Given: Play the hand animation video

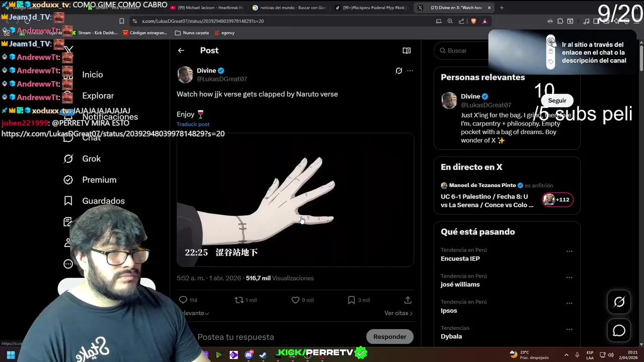Looking at the screenshot, I should (x=295, y=200).
